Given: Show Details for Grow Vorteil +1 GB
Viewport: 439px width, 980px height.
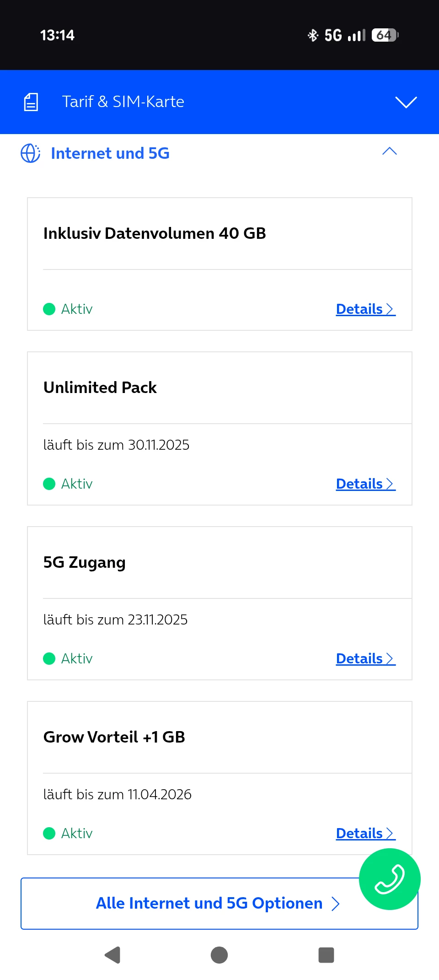Looking at the screenshot, I should coord(365,834).
